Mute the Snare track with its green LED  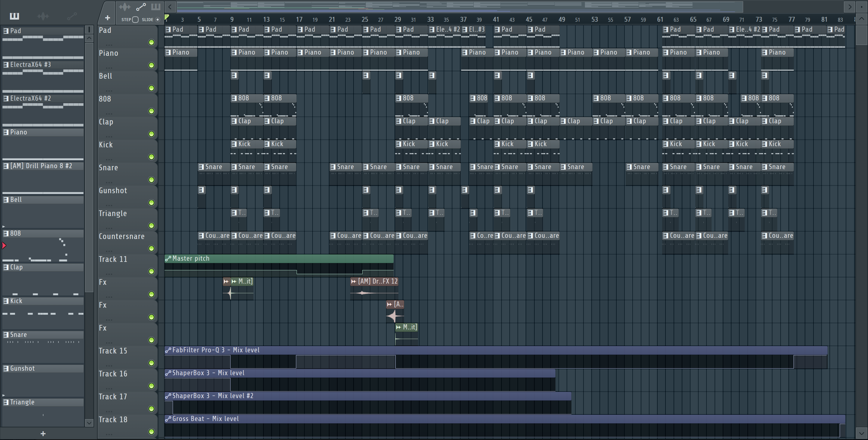152,180
